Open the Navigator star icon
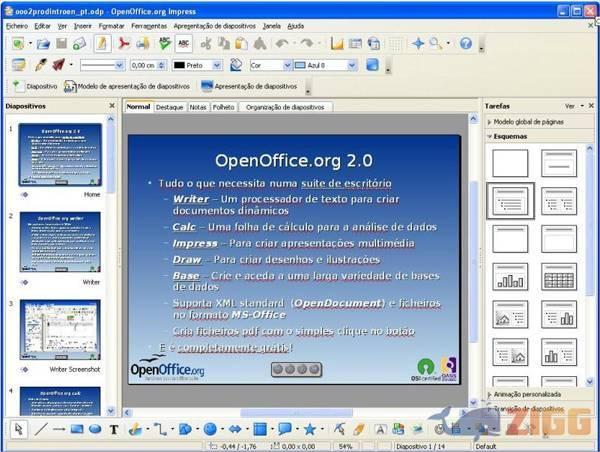This screenshot has height=452, width=600. [418, 44]
